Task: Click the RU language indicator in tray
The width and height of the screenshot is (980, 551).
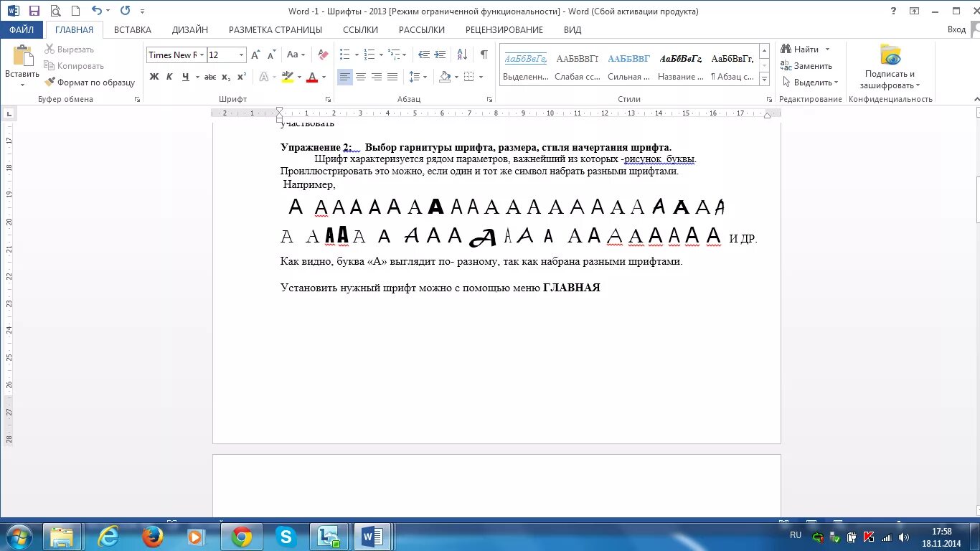Action: (796, 535)
